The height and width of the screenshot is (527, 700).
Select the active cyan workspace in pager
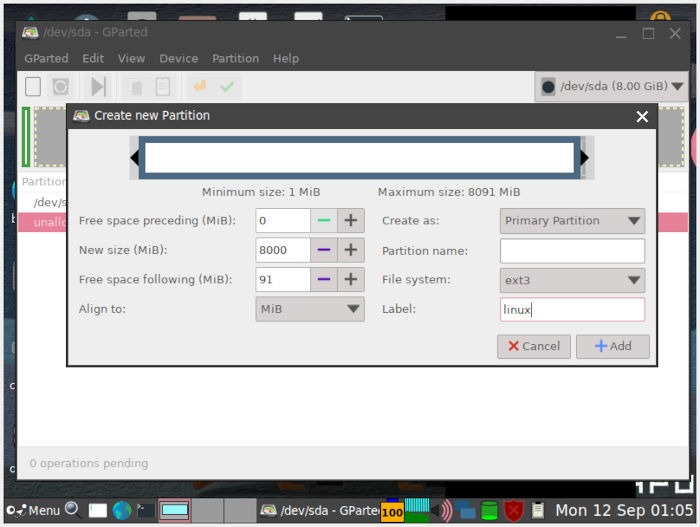pyautogui.click(x=175, y=510)
